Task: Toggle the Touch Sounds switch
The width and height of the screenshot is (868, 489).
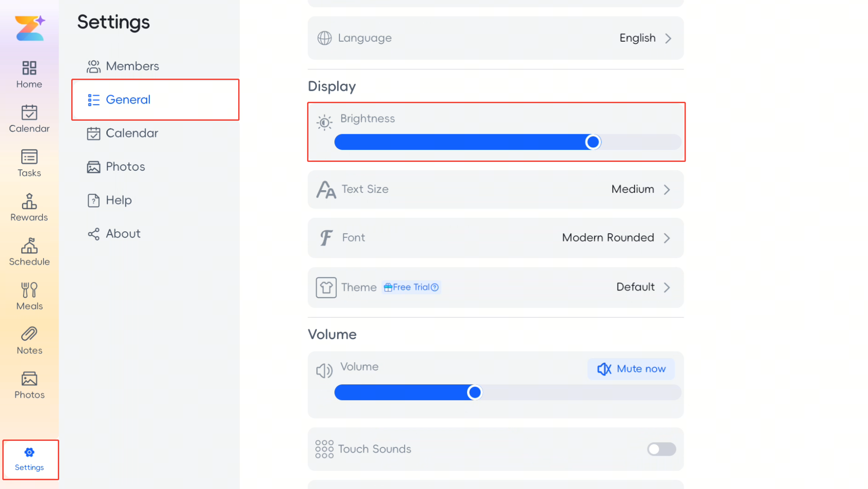Action: pos(661,449)
